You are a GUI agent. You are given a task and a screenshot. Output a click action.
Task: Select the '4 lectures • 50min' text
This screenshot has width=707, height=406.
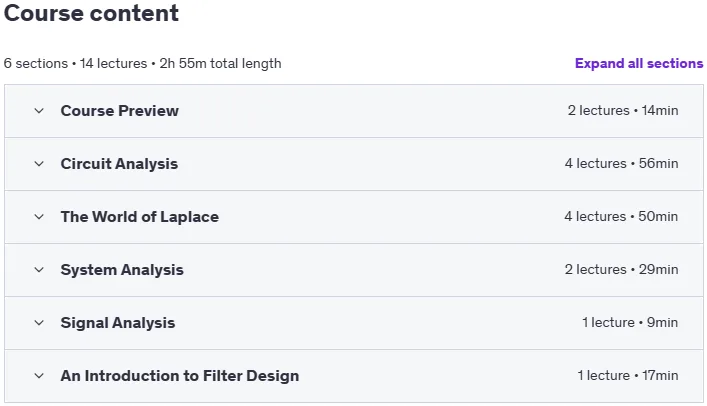pyautogui.click(x=621, y=217)
